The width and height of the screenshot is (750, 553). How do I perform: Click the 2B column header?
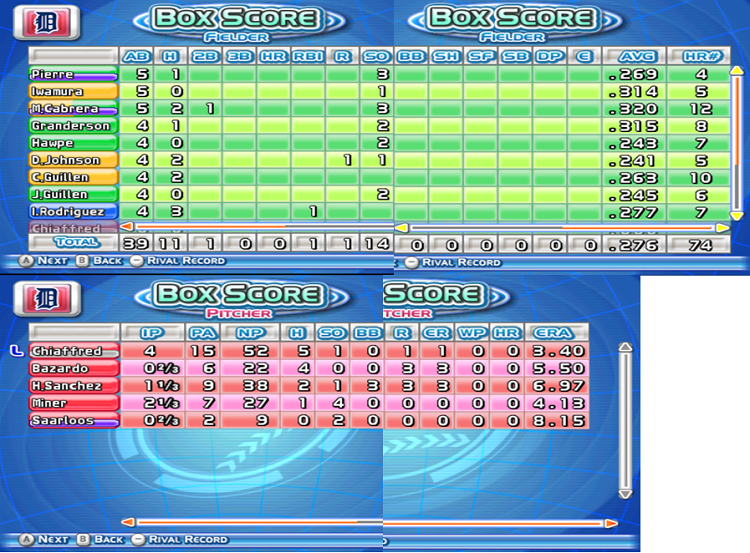click(205, 56)
